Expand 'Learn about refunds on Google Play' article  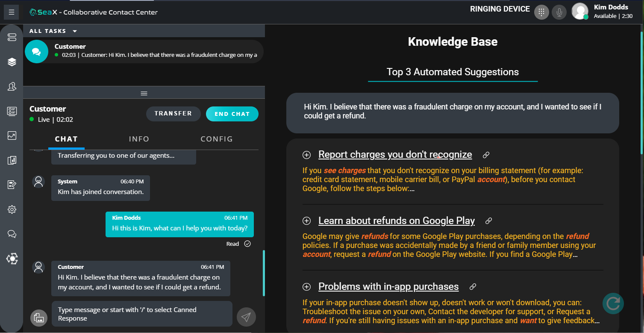click(306, 221)
